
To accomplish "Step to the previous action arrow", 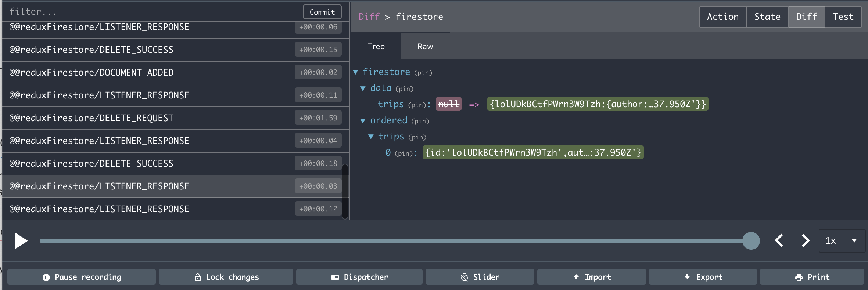I will click(x=779, y=241).
